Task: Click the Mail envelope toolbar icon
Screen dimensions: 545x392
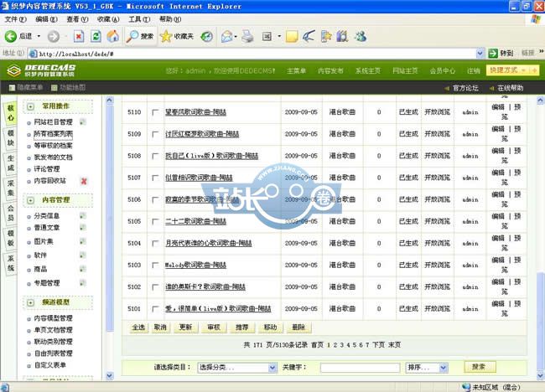Action: 226,37
